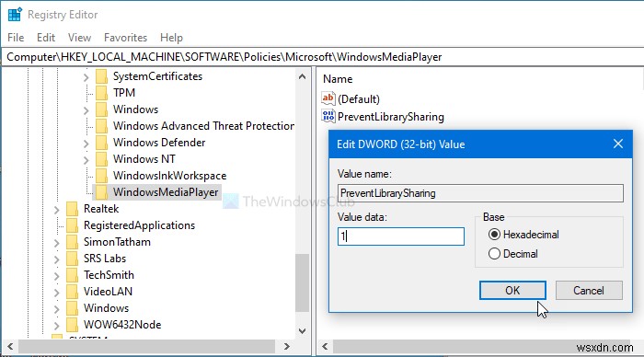Image resolution: width=644 pixels, height=357 pixels.
Task: Click the VideoLAN folder icon
Action: 72,292
